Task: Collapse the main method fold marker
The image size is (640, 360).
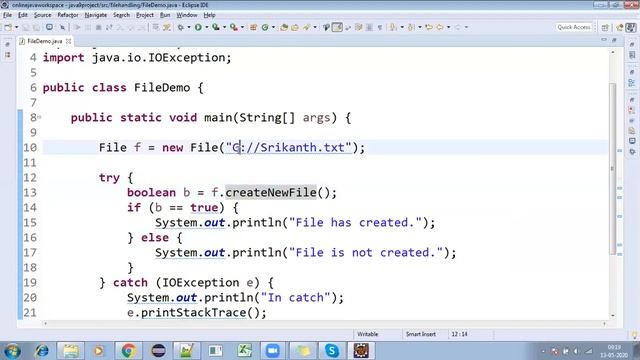Action: (39, 118)
